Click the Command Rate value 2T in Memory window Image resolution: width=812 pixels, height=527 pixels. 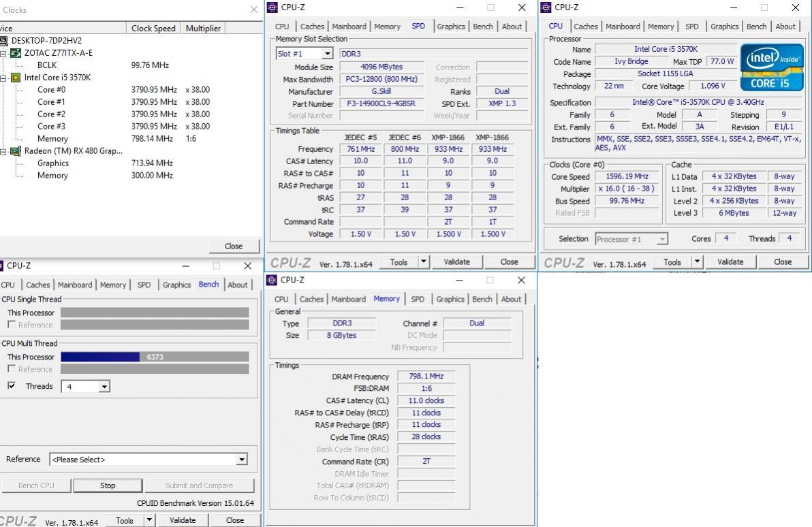[426, 461]
